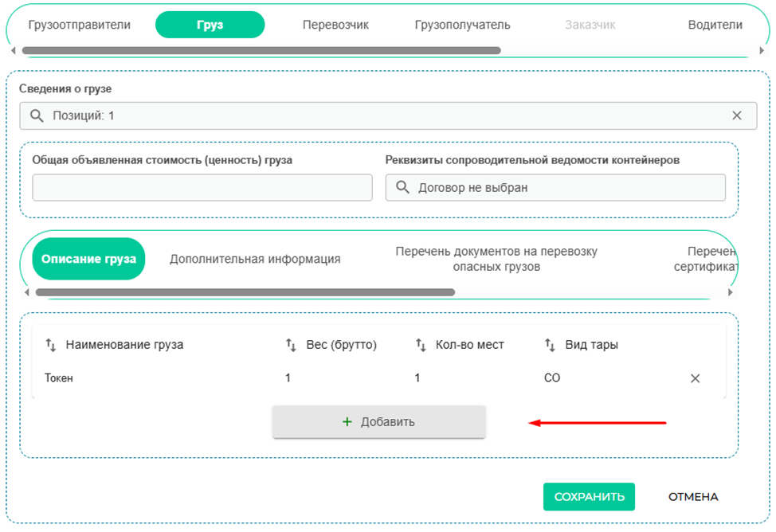Sort by Кол-во мест column arrows
Screen dimensions: 776x532
(x=421, y=345)
